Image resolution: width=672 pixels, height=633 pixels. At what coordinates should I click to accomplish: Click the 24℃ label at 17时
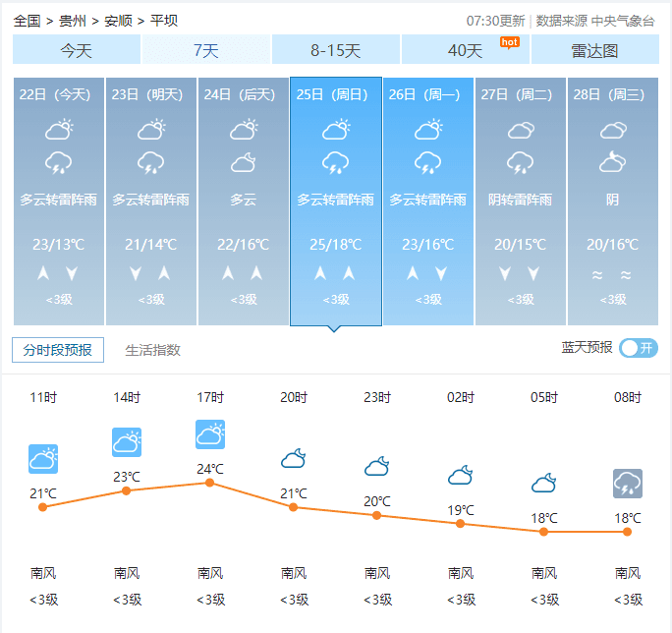click(210, 469)
